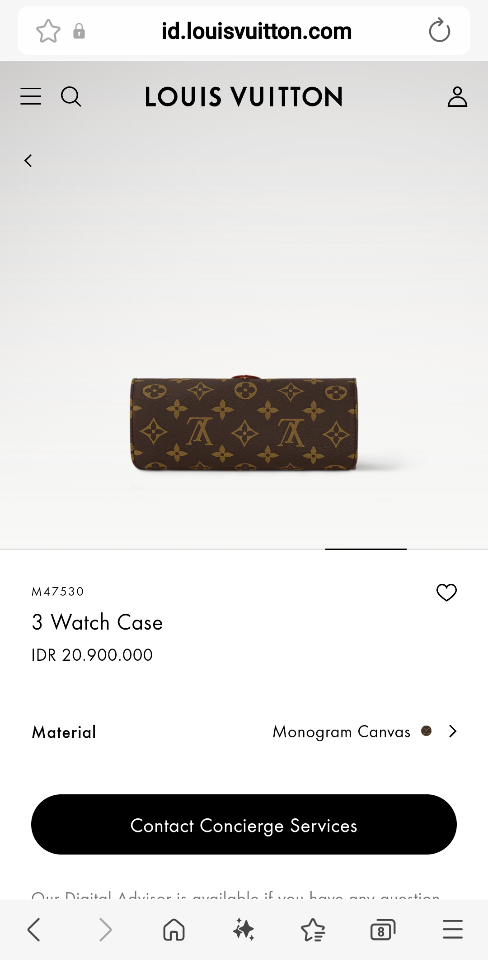Open the browser home page icon
The image size is (488, 960).
click(174, 930)
